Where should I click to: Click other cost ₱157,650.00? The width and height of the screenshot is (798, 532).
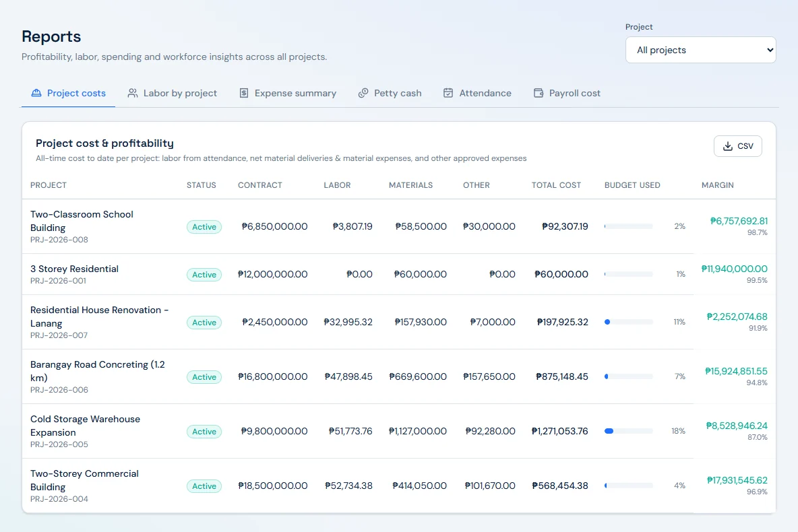(489, 376)
